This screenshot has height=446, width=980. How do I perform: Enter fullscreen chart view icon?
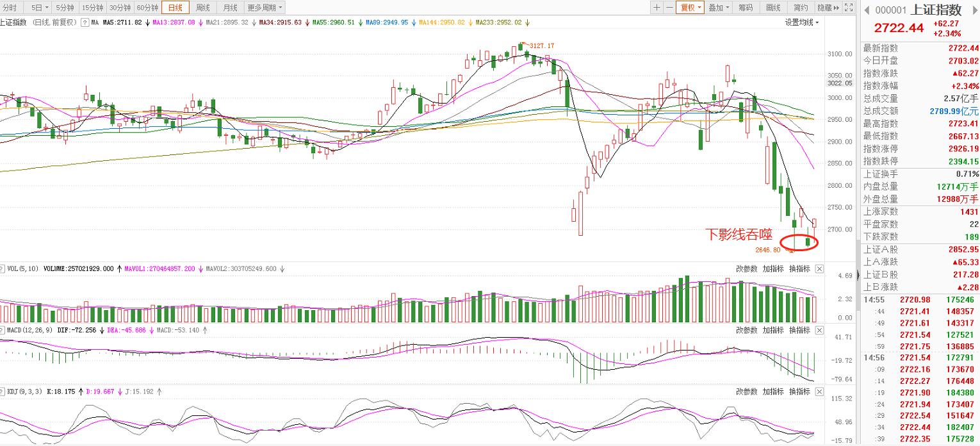pyautogui.click(x=849, y=8)
